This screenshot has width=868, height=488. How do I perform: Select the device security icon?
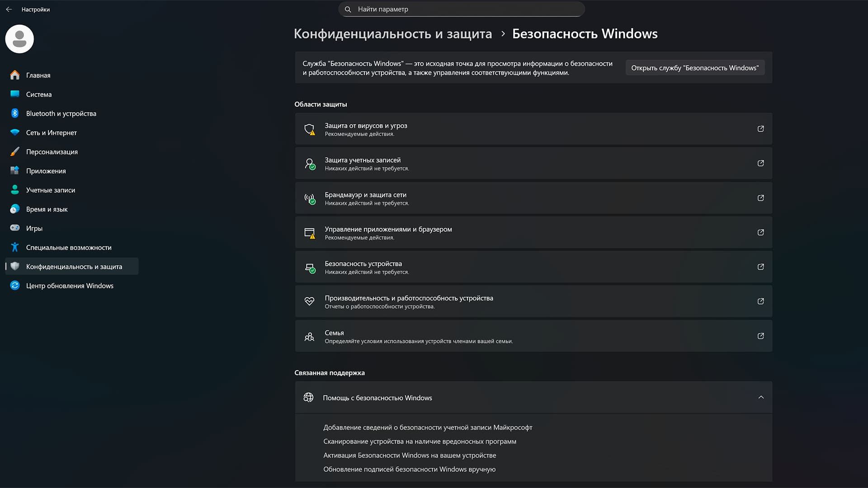point(310,267)
